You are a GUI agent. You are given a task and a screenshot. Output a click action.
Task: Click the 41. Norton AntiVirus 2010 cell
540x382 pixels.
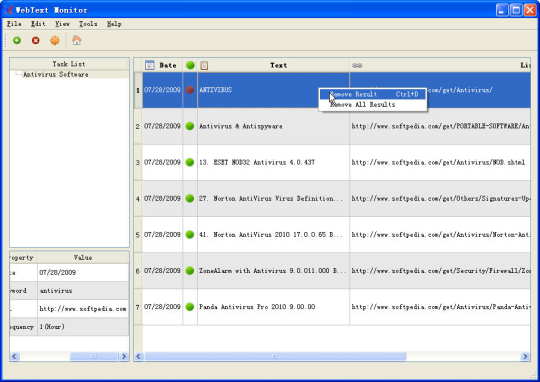point(273,235)
